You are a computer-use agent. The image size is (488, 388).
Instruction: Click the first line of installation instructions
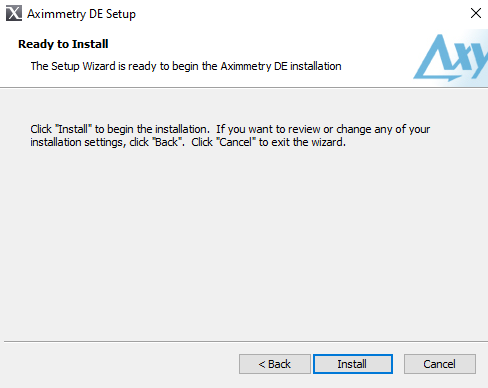click(230, 129)
